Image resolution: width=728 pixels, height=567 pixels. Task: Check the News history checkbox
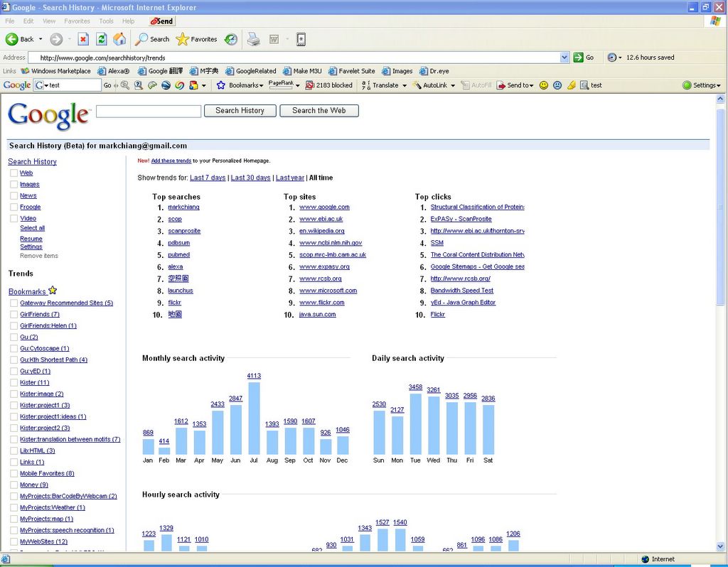[14, 196]
